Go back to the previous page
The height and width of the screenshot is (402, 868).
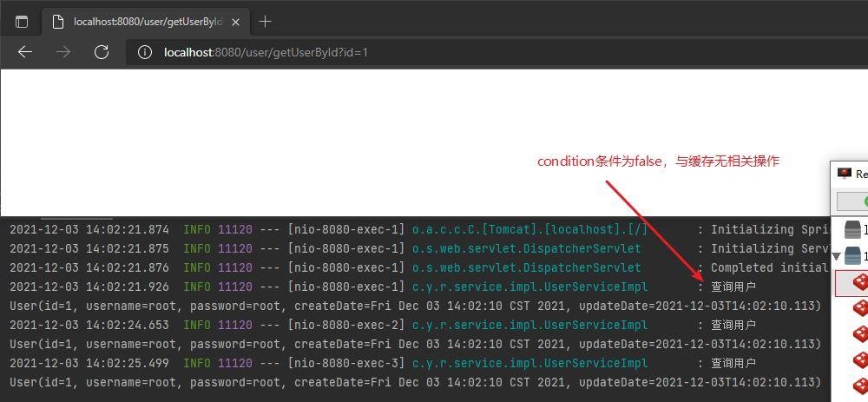pyautogui.click(x=25, y=52)
